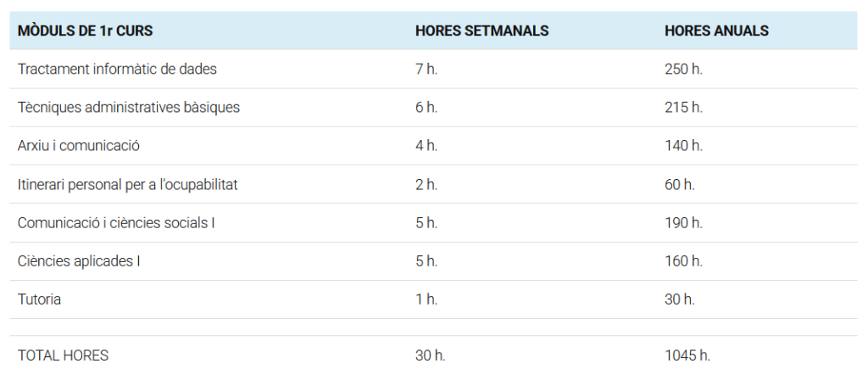Click Tractament informàtic de dades module
The width and height of the screenshot is (868, 380).
click(111, 69)
